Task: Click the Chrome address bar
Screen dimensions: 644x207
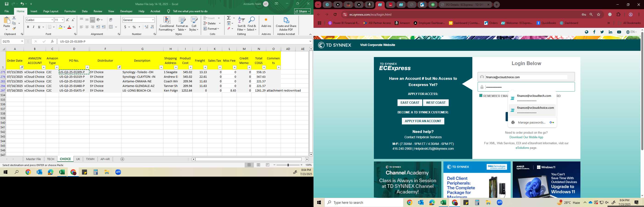Action: pyautogui.click(x=460, y=14)
